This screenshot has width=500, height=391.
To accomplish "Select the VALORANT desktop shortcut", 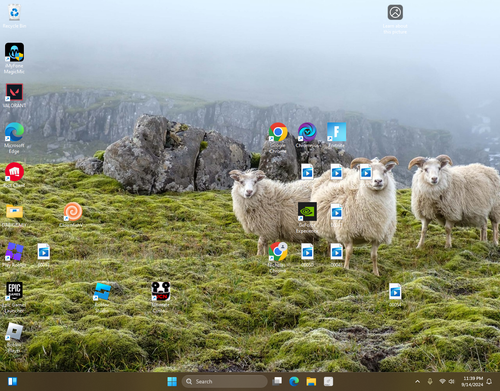I will pos(14,92).
